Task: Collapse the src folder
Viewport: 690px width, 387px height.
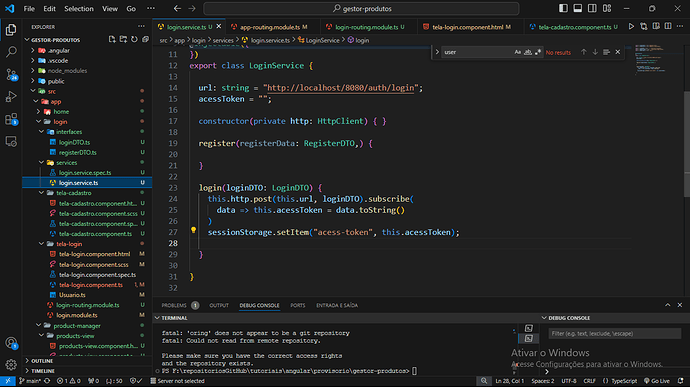Action: 33,91
